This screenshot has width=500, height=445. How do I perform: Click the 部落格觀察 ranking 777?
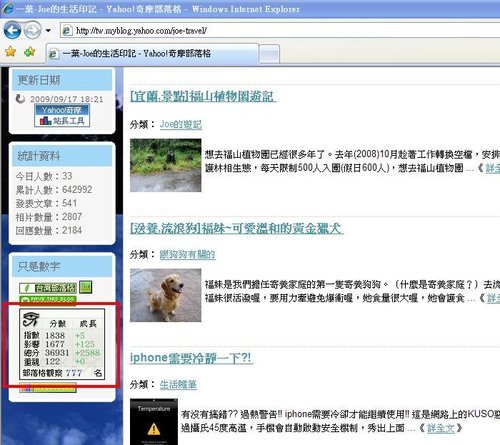pos(74,373)
